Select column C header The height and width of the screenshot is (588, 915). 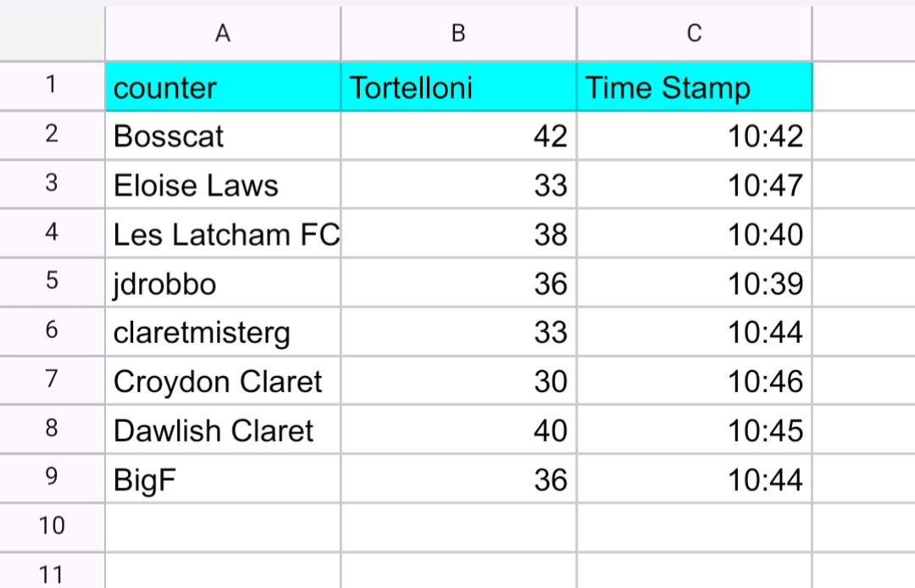[694, 34]
